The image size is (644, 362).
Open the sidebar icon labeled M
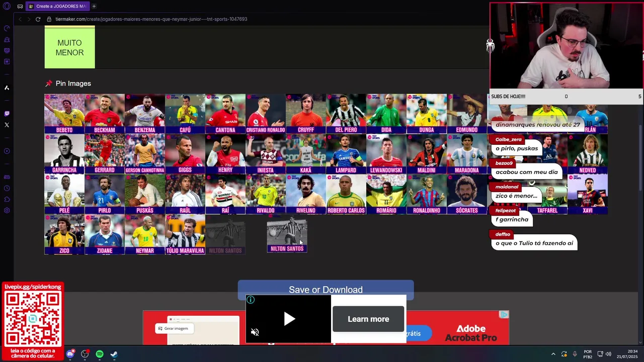click(7, 61)
